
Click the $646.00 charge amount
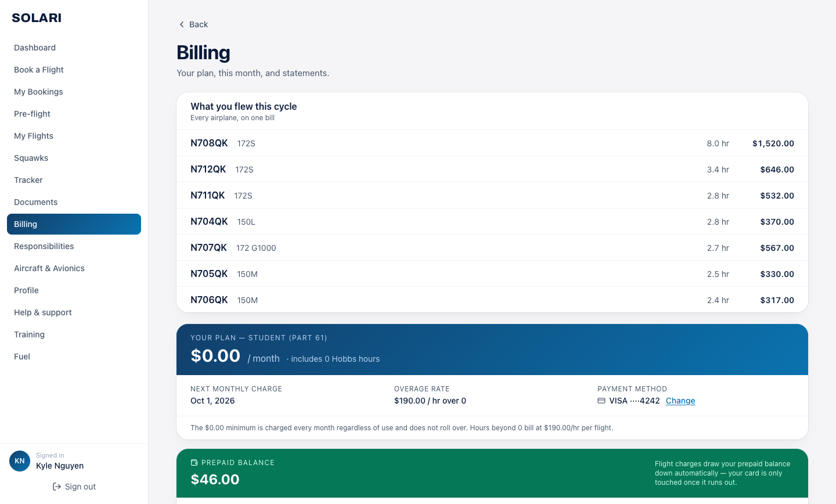pyautogui.click(x=777, y=170)
